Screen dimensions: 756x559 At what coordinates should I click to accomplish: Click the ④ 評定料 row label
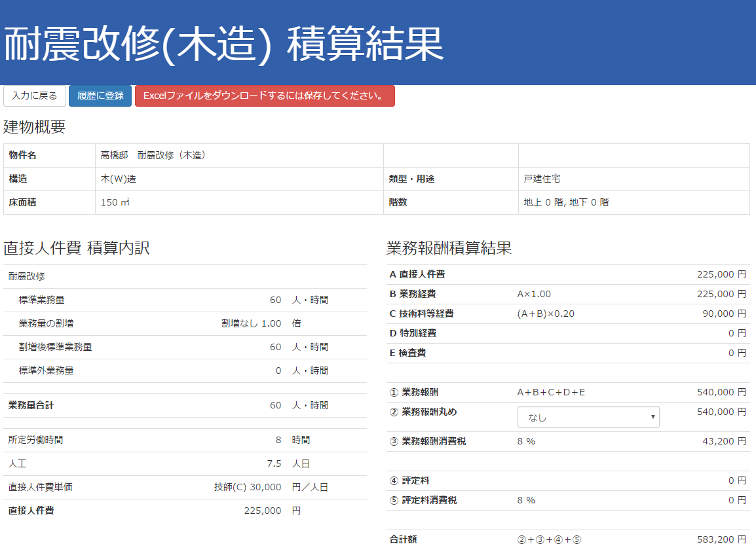pos(409,481)
